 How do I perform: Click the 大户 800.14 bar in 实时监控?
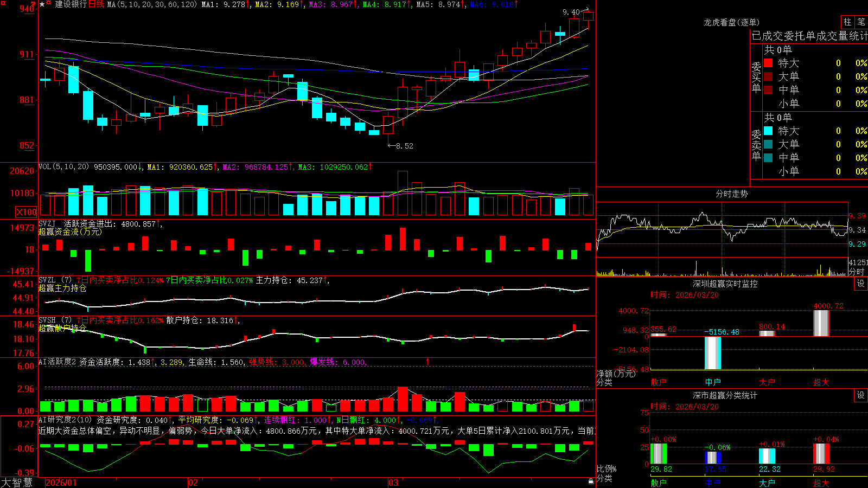click(x=767, y=333)
